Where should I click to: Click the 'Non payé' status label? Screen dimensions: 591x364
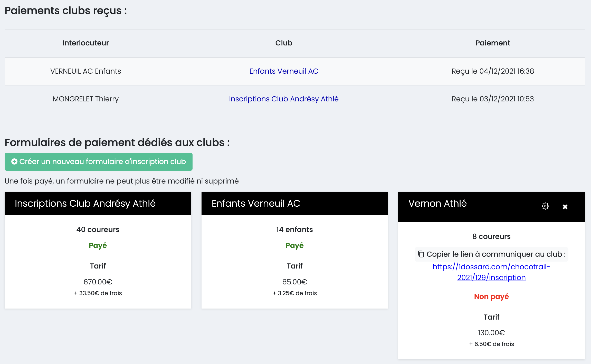491,296
